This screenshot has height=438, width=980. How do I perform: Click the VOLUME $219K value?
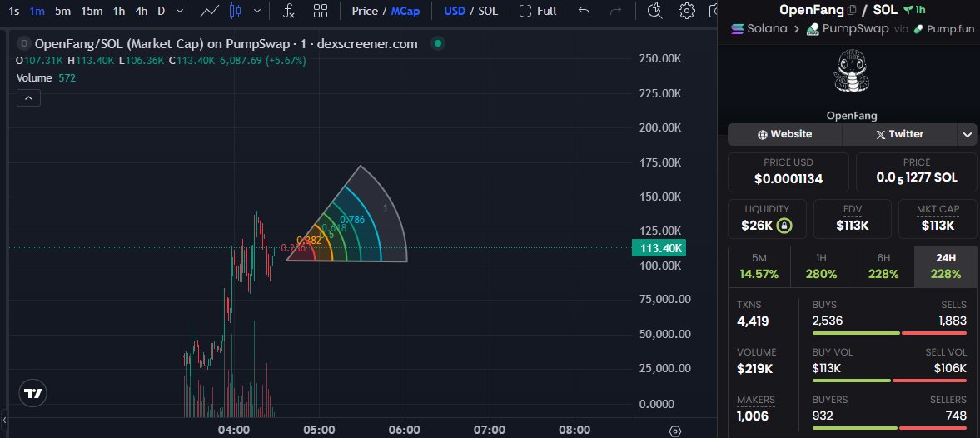[x=755, y=369]
